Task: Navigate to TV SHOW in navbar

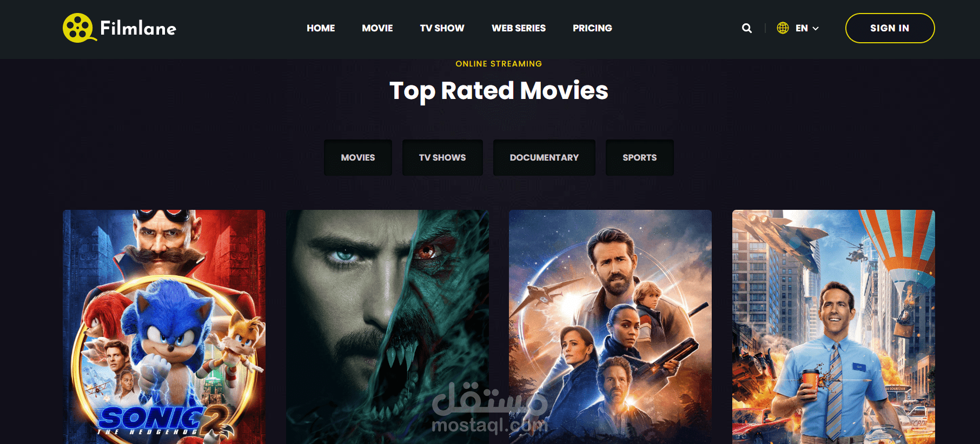Action: pyautogui.click(x=442, y=28)
